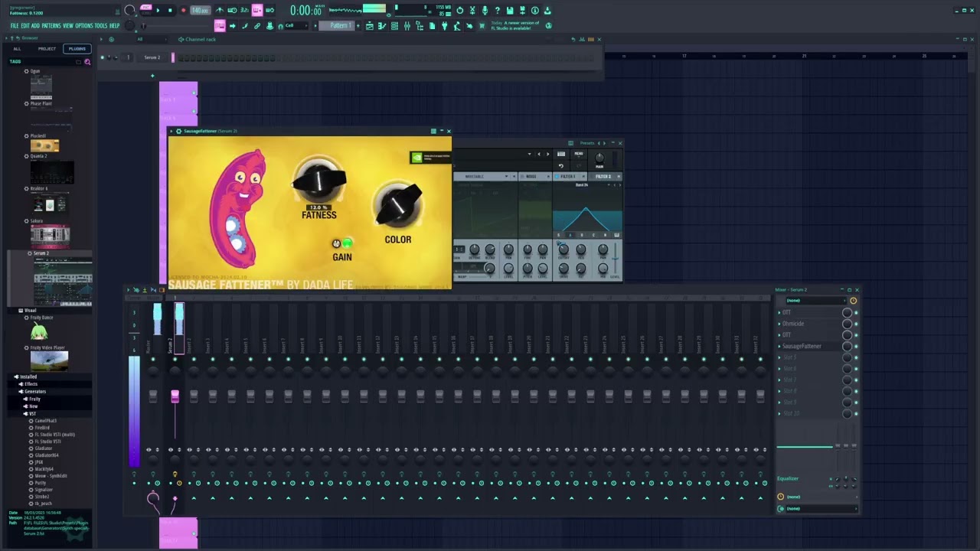
Task: Open the EDIT menu
Action: coord(25,25)
